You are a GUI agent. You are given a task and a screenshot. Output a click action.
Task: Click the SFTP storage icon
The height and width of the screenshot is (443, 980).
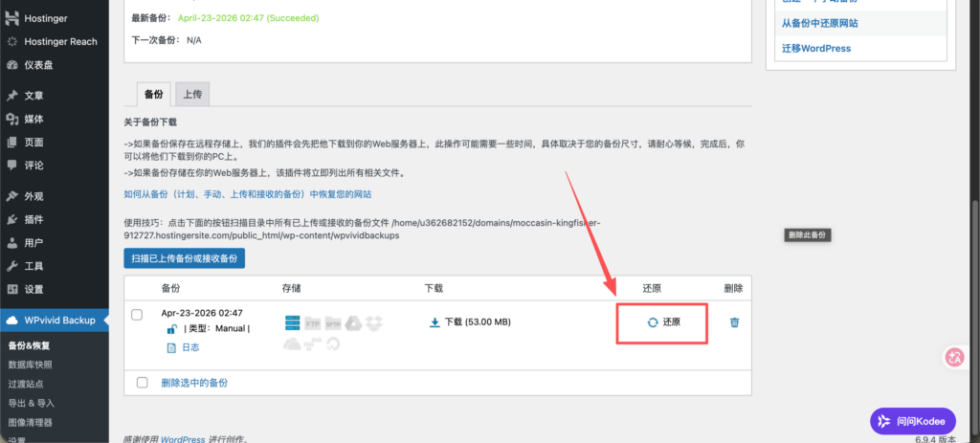coord(333,323)
